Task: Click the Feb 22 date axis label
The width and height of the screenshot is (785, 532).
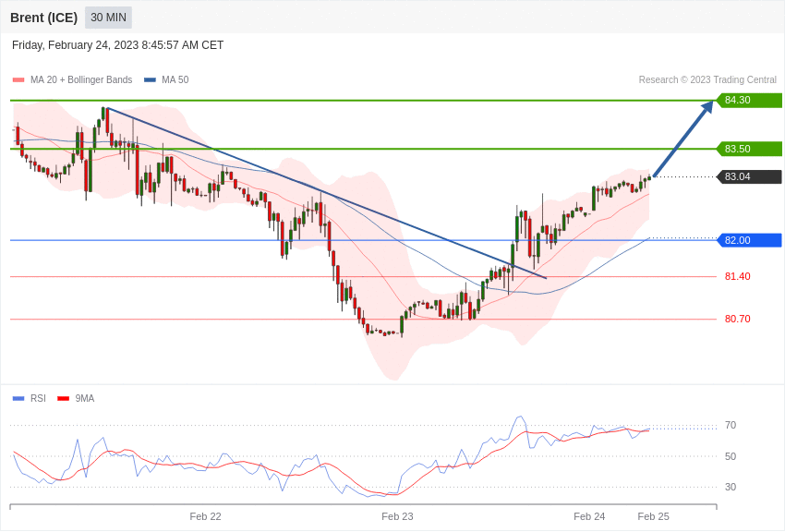Action: 205,516
